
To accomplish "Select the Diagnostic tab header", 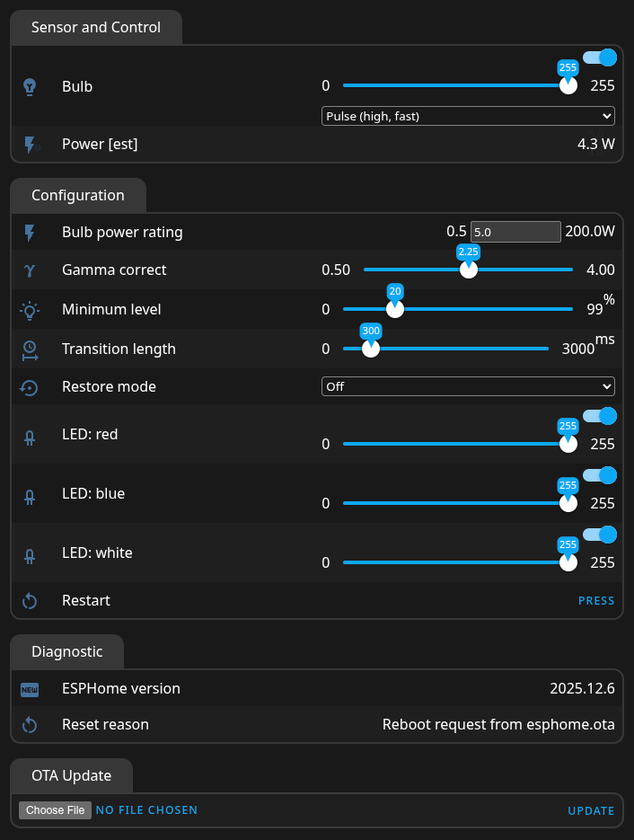I will 67,652.
